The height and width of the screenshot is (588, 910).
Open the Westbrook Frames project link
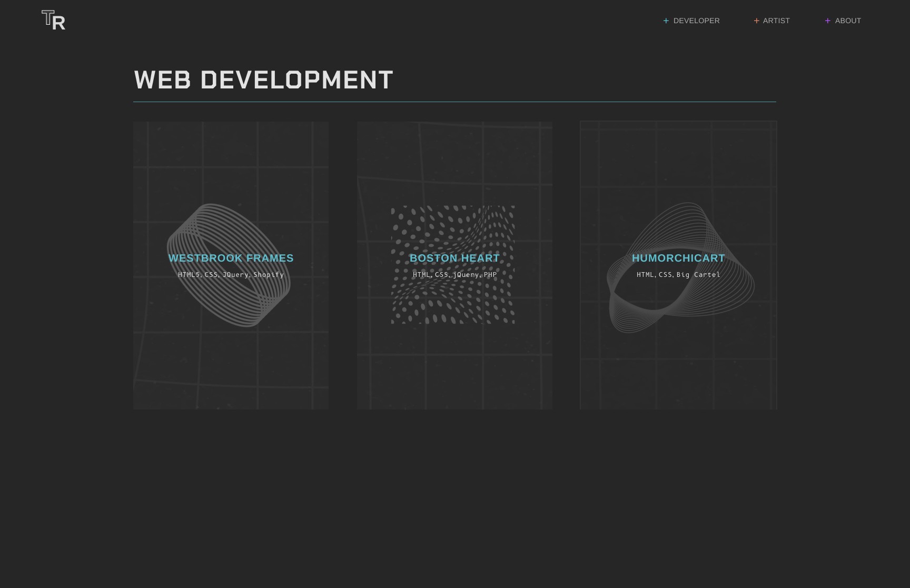pos(231,258)
